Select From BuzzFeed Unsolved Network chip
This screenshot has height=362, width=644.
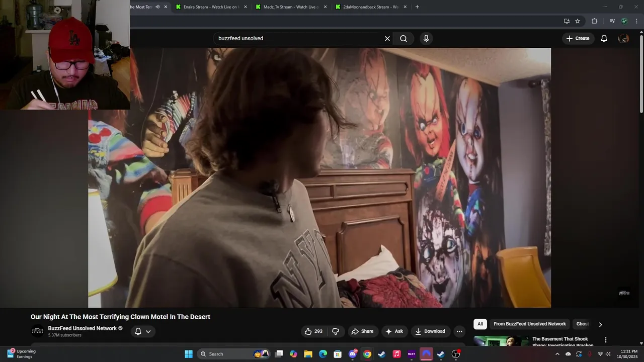coord(530,324)
